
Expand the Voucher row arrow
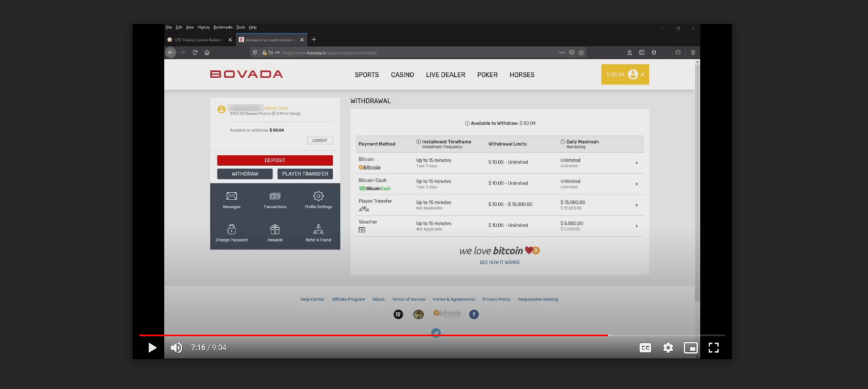[636, 226]
